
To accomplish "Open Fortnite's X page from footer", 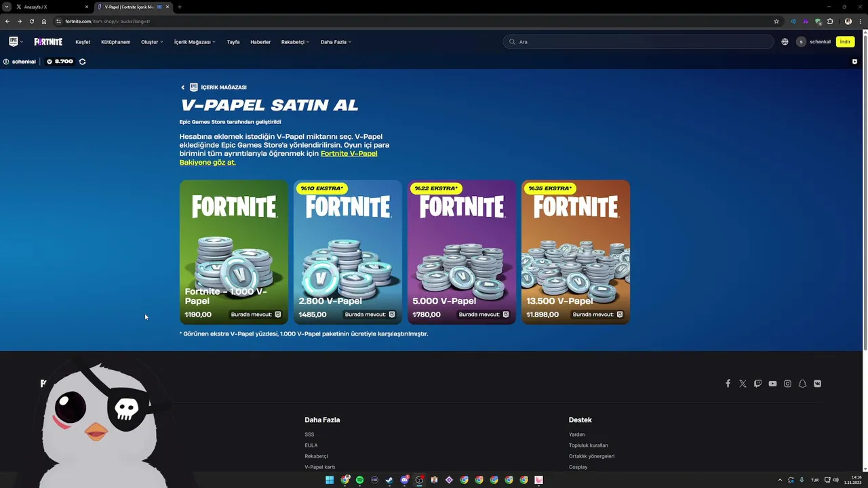I will coord(743,384).
